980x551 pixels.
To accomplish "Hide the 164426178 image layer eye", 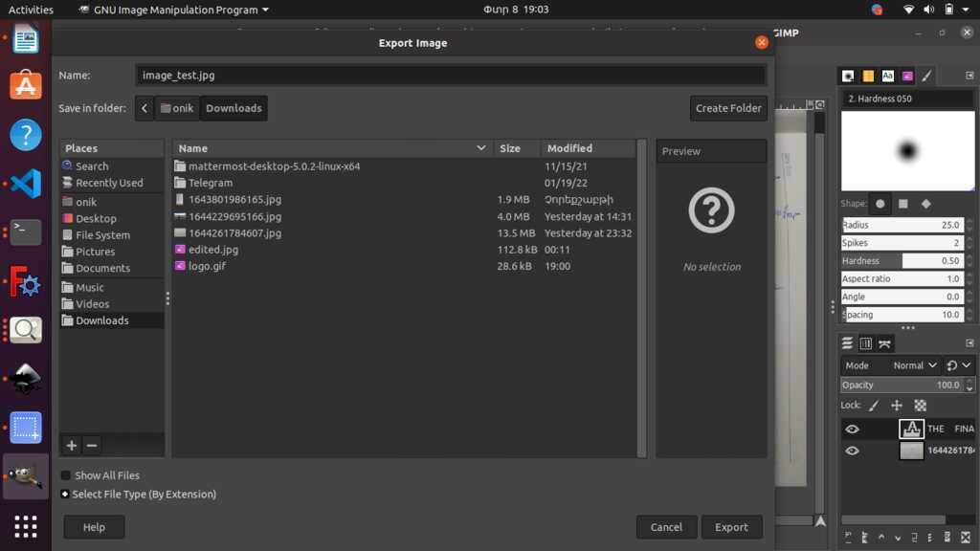I will 852,451.
